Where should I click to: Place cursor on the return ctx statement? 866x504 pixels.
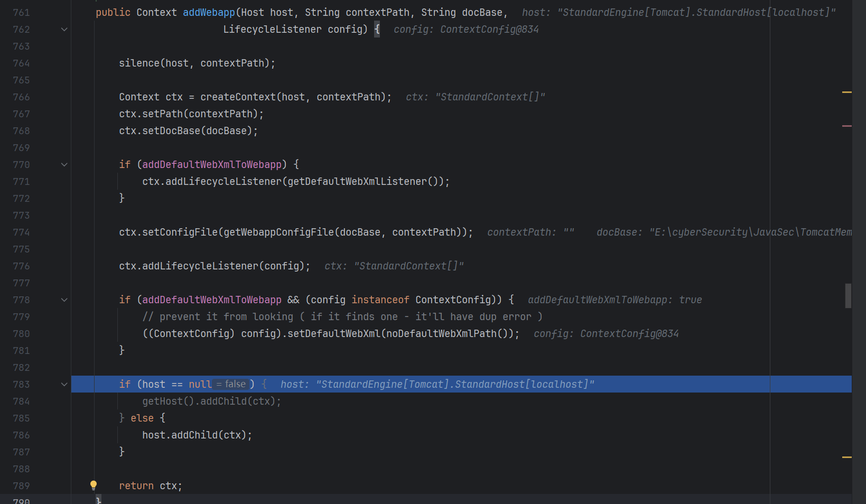click(151, 486)
